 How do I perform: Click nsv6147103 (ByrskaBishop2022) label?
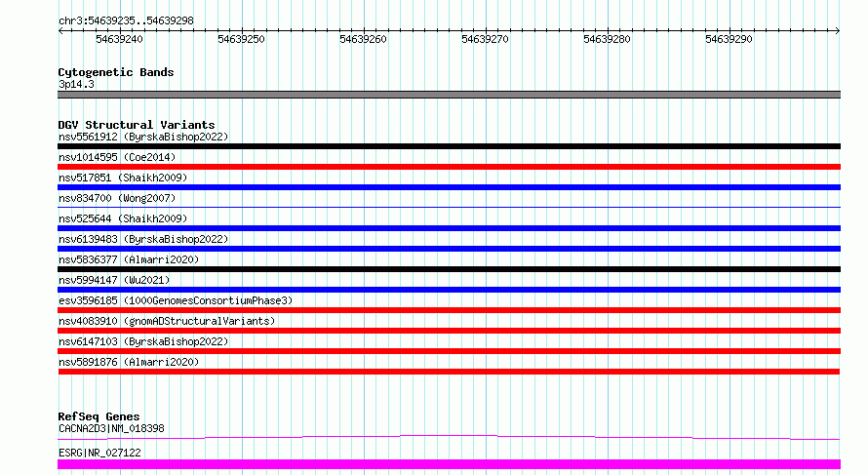[x=143, y=341]
